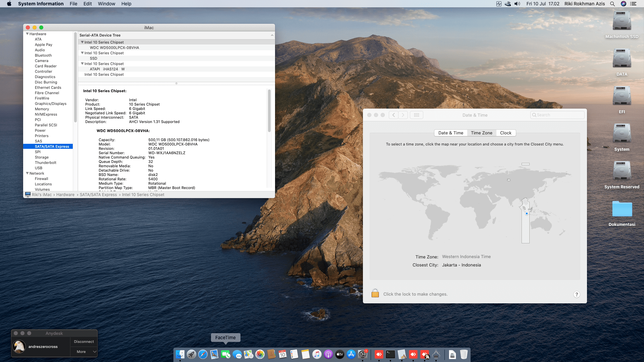Viewport: 644px width, 362px height.
Task: Open Safari from the dock
Action: coord(203,354)
